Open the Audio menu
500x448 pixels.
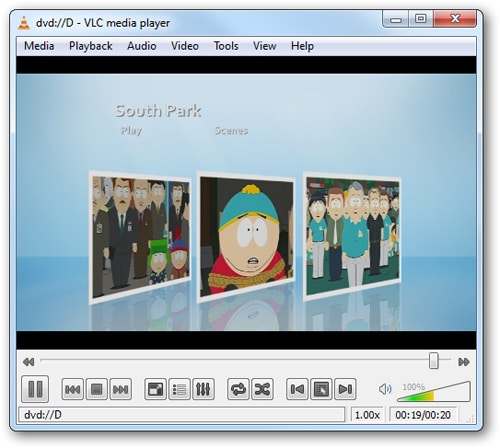142,46
